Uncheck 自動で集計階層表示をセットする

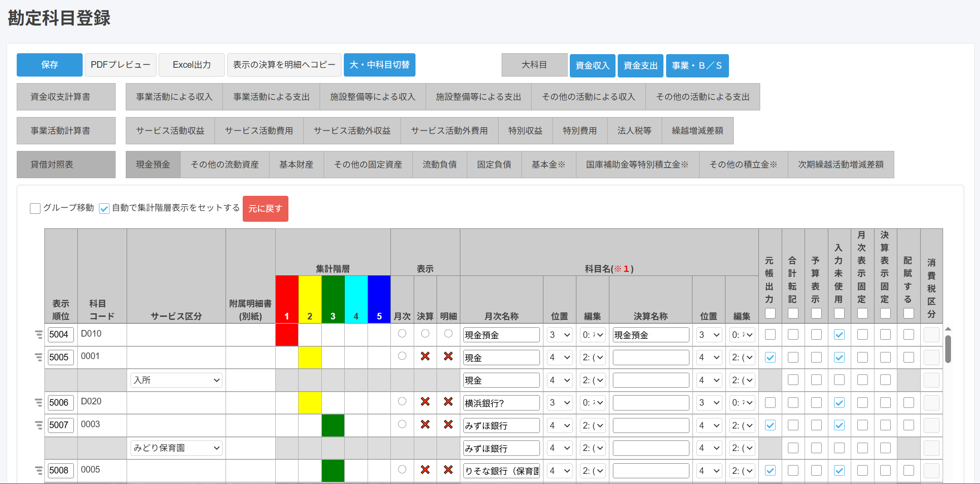point(104,209)
